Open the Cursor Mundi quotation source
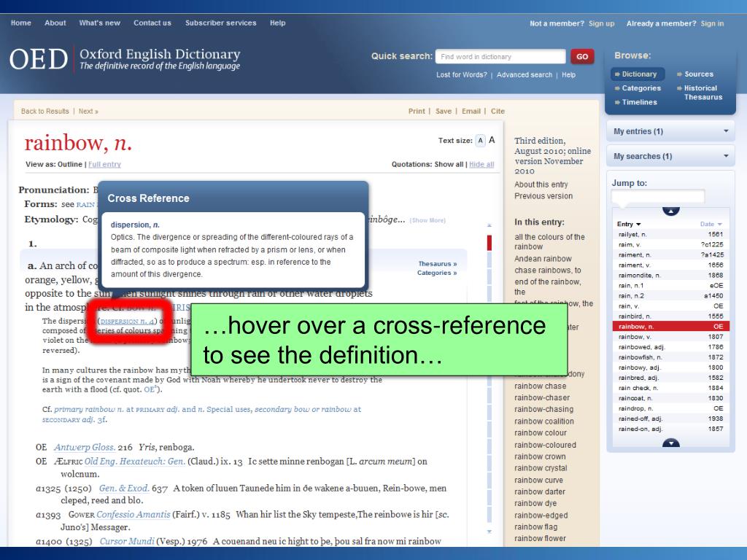Image resolution: width=747 pixels, height=560 pixels. pos(127,541)
